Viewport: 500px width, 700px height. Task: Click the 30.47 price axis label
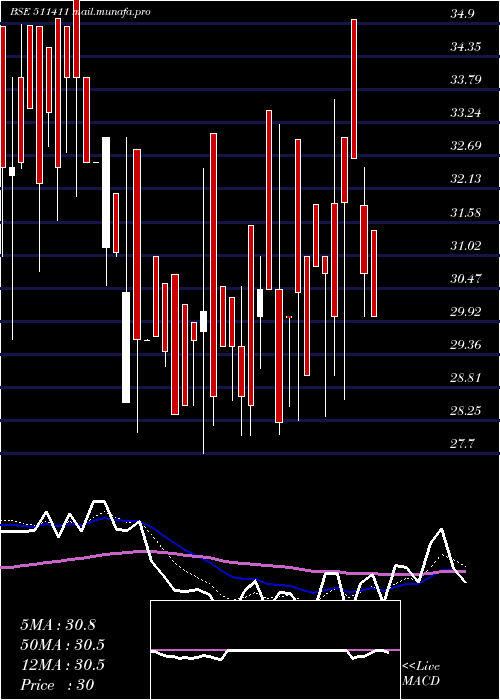466,279
